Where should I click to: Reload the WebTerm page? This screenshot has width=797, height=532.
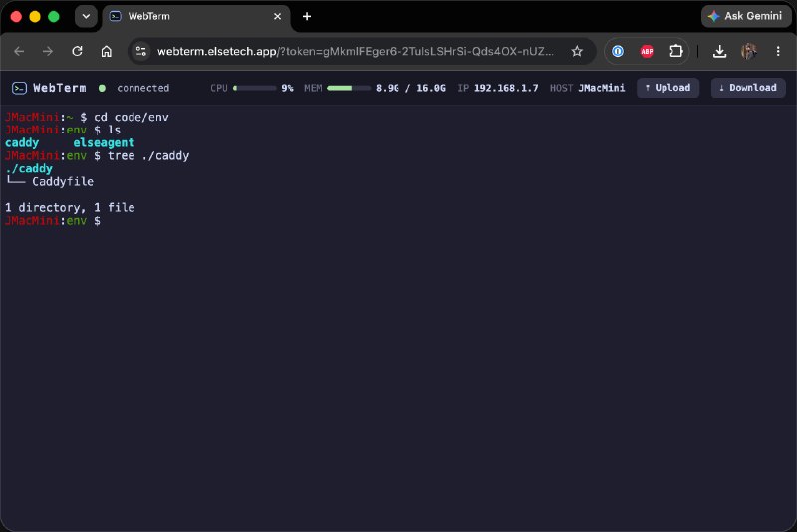[x=77, y=51]
